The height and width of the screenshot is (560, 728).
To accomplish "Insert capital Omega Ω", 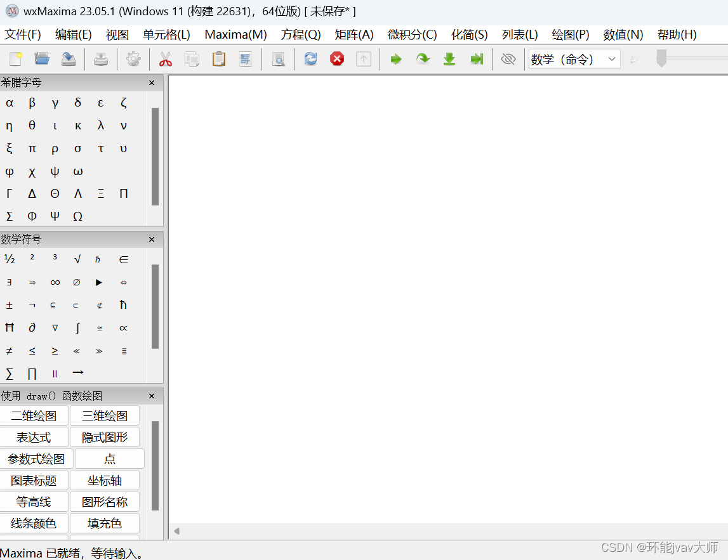I will [77, 216].
